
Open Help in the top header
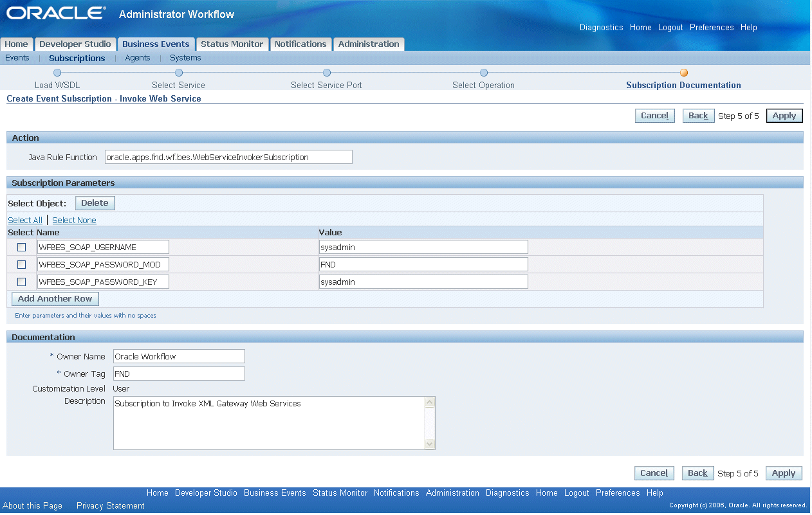pyautogui.click(x=749, y=28)
